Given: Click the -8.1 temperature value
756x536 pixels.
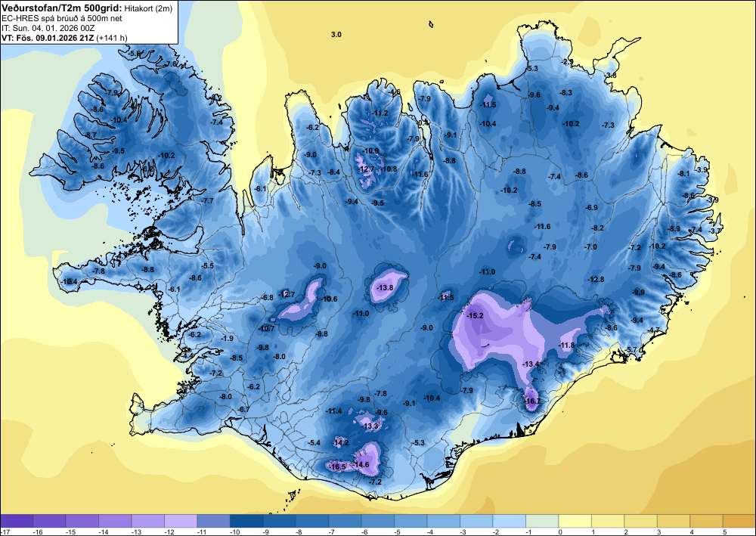Looking at the screenshot, I should 683,174.
